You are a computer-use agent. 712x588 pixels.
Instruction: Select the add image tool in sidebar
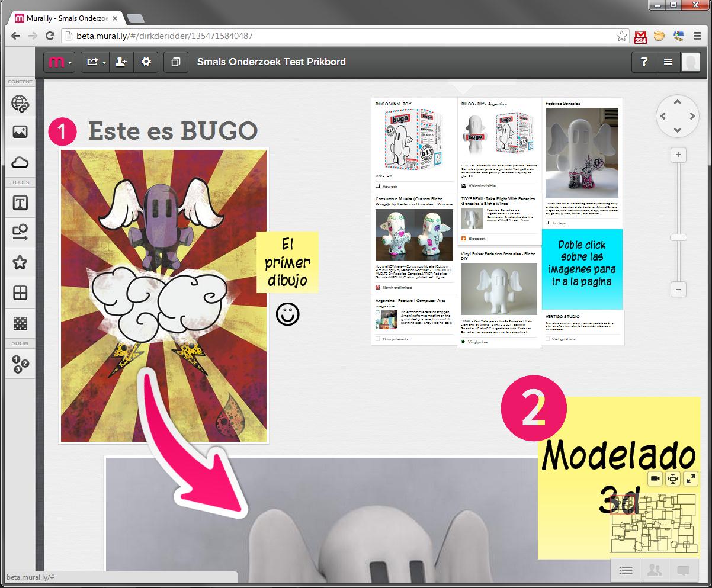[20, 133]
